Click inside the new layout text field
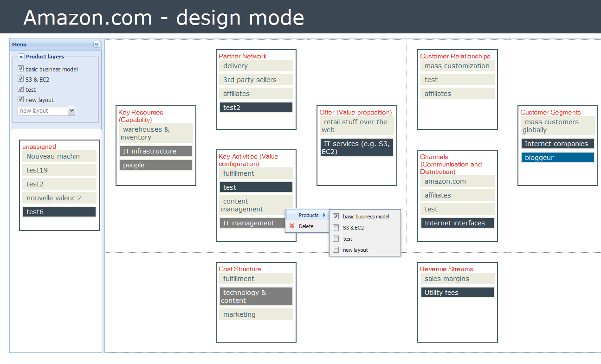 (42, 111)
